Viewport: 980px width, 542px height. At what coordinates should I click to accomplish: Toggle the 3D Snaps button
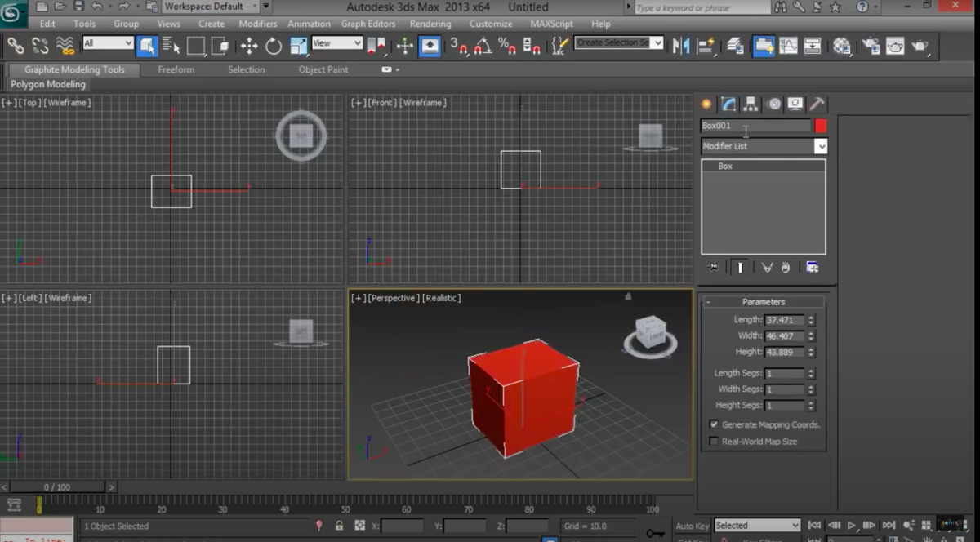tap(458, 46)
